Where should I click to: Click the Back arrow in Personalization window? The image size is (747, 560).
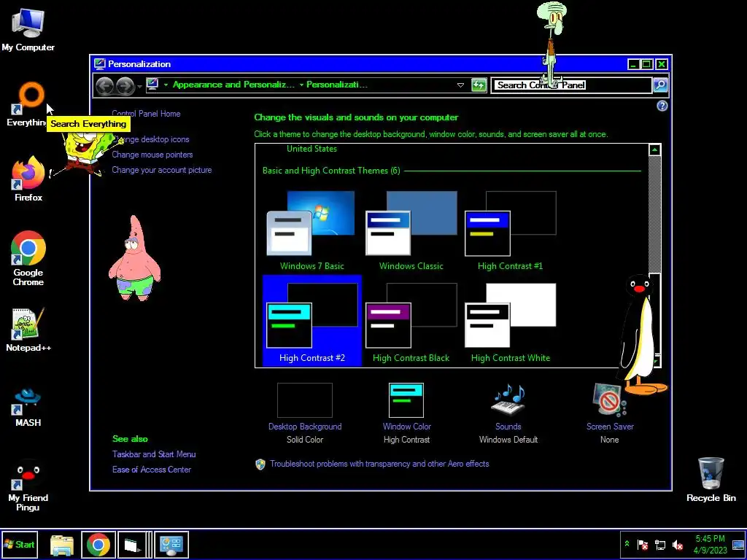[x=105, y=86]
